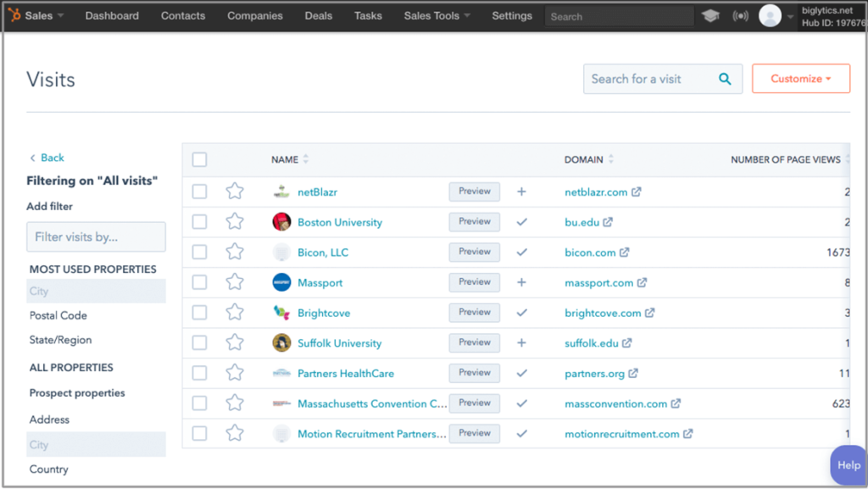Star the Motion Recruitment Partners row

tap(235, 433)
